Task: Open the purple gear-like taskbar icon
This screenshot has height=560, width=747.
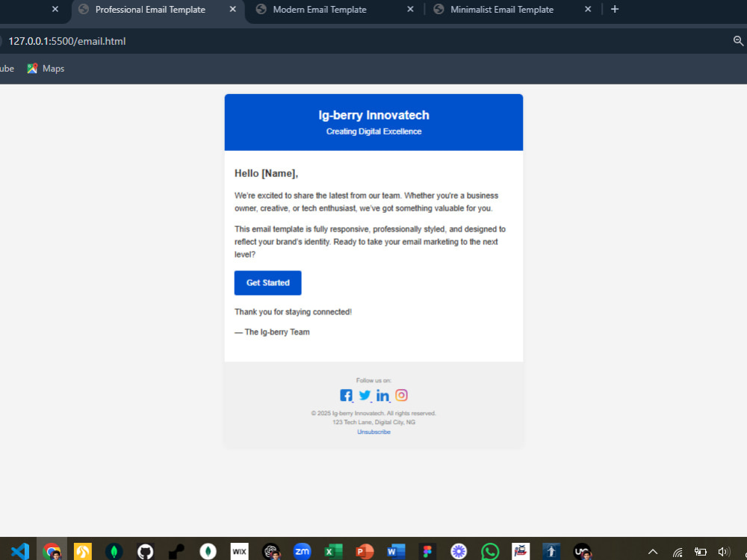Action: pos(459,552)
